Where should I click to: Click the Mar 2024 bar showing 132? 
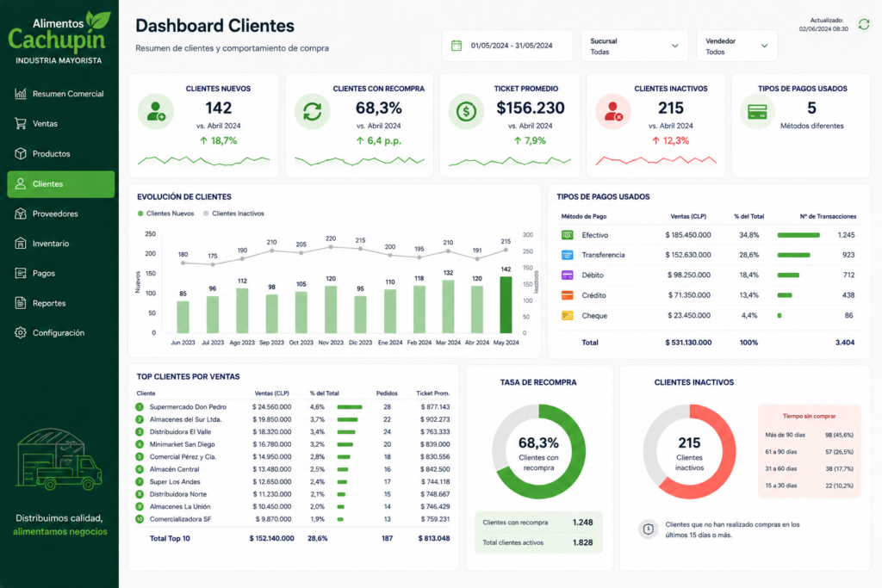coord(448,306)
